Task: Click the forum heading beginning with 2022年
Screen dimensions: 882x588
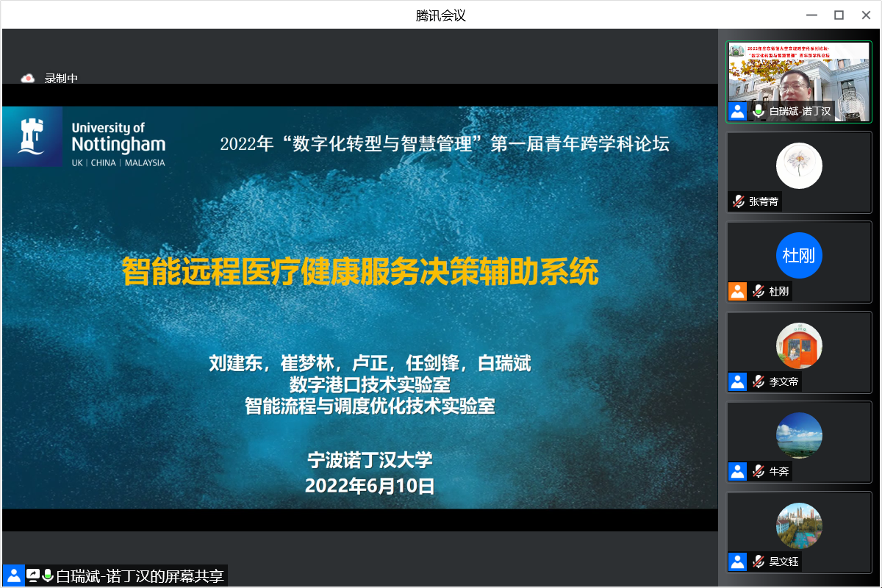Action: 445,143
